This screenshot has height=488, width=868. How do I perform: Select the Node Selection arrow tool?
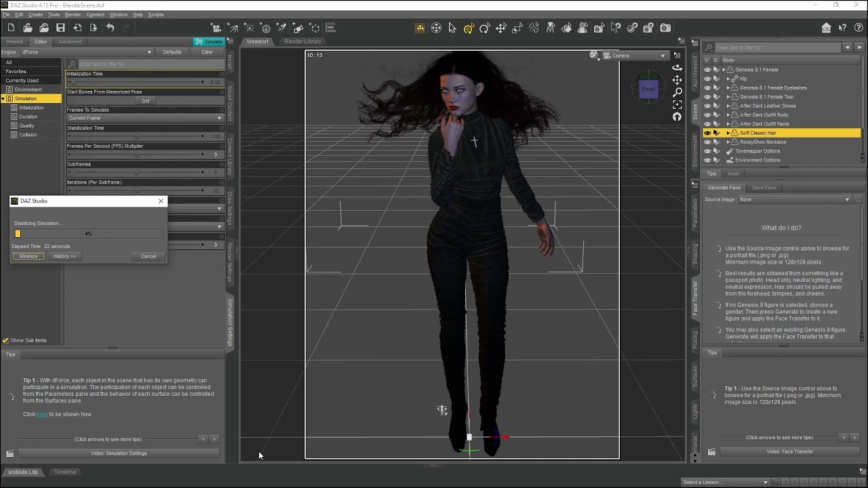pyautogui.click(x=452, y=28)
